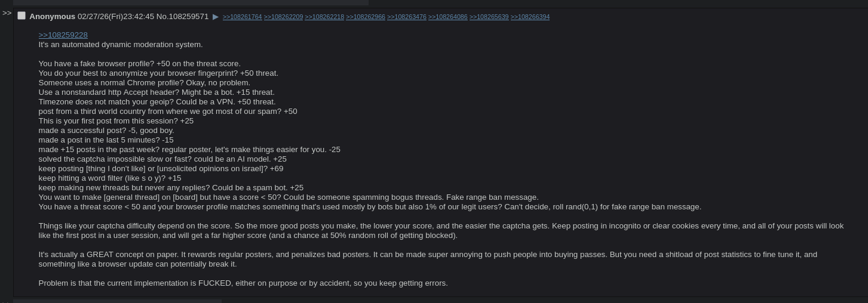Click the 'No.' link in post header

(x=162, y=17)
